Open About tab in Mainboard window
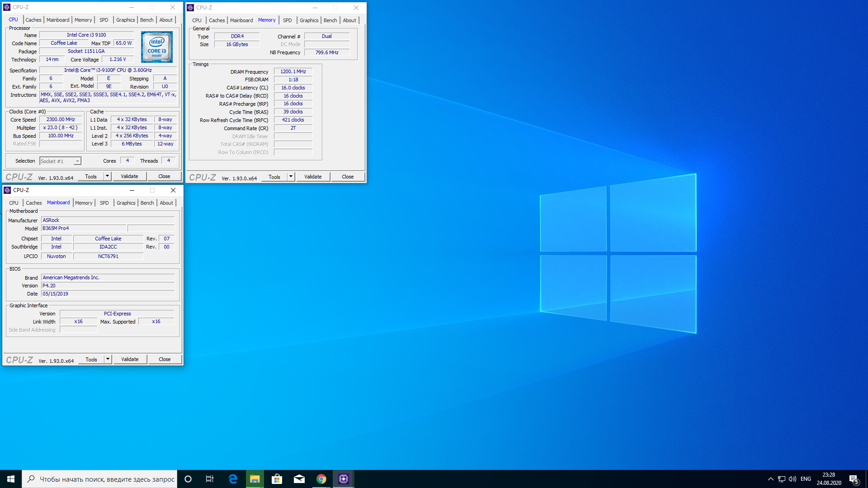This screenshot has height=488, width=868. coord(166,203)
